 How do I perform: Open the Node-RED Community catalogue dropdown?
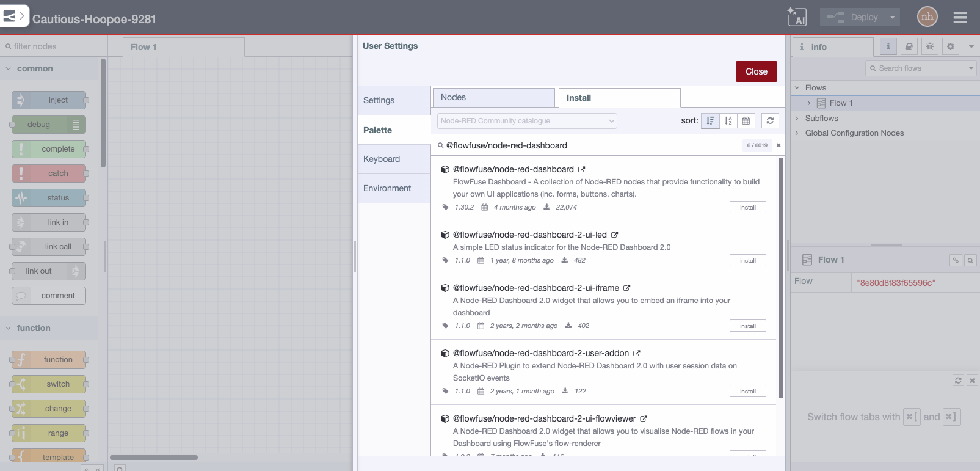click(x=527, y=121)
